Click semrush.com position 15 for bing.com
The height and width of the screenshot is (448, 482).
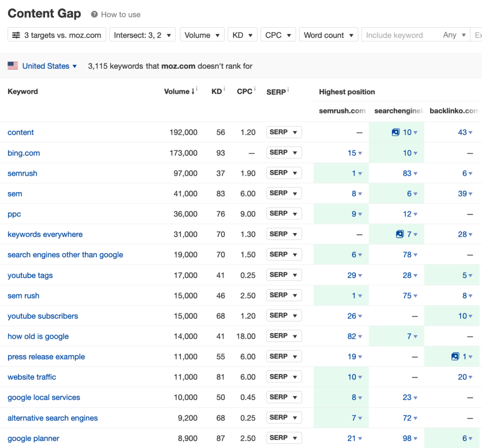[355, 153]
